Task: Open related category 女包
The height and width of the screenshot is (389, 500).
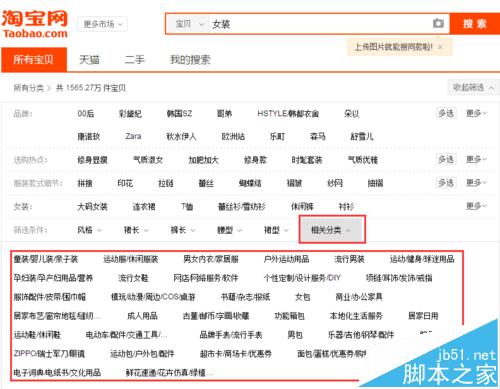Action: click(303, 297)
